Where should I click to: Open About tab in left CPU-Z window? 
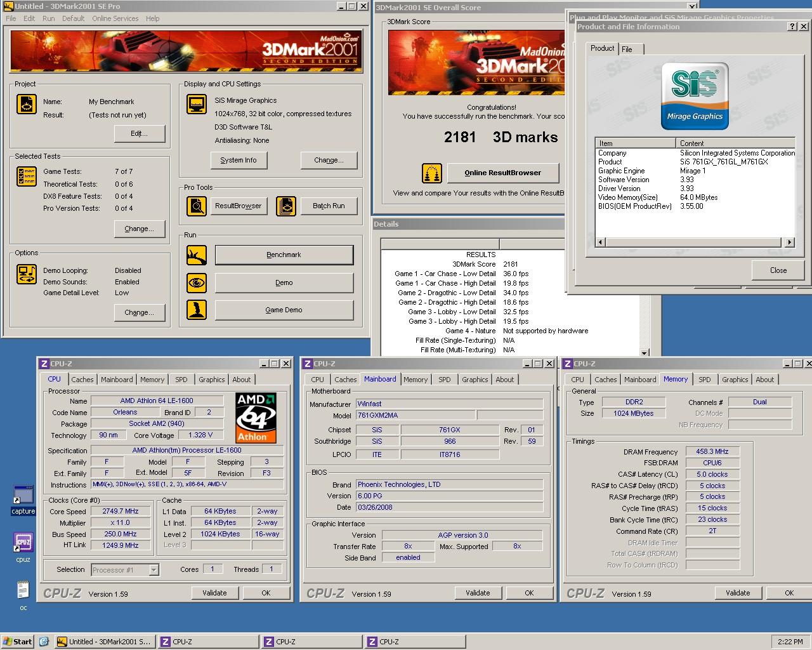coord(241,380)
